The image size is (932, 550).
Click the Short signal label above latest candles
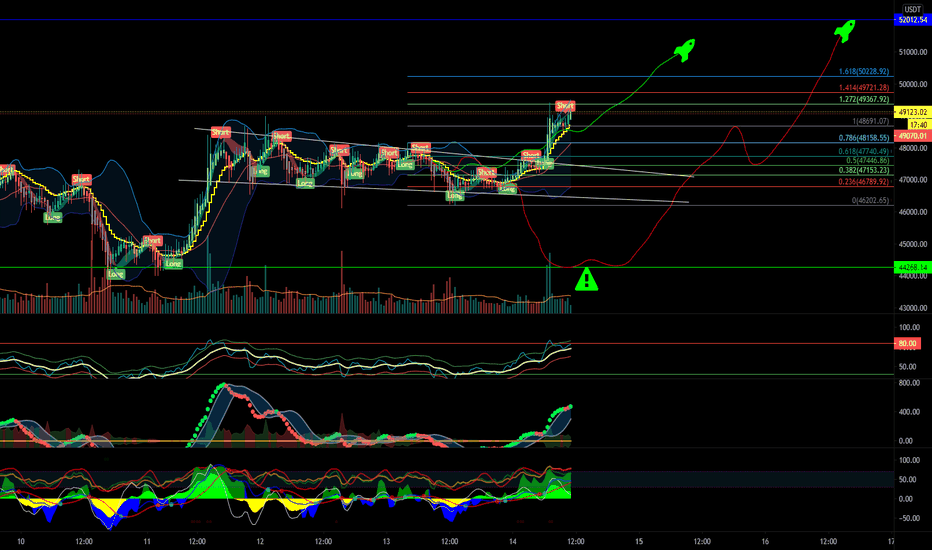click(x=565, y=106)
